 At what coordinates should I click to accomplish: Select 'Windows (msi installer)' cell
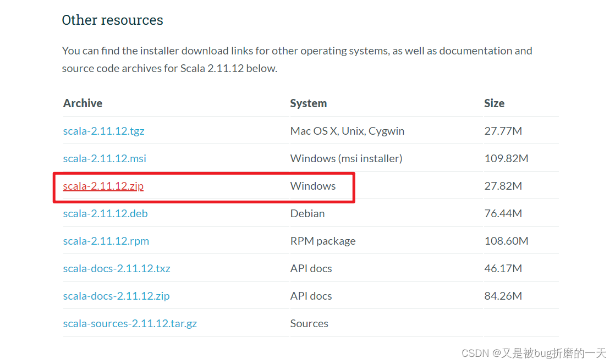pyautogui.click(x=347, y=158)
